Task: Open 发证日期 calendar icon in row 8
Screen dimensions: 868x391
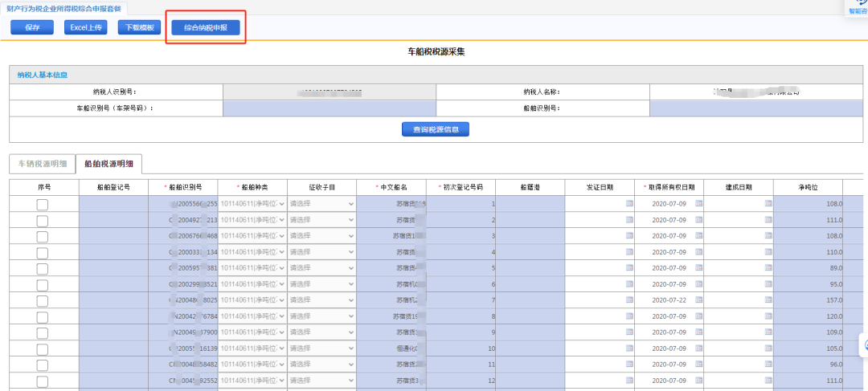Action: 629,316
